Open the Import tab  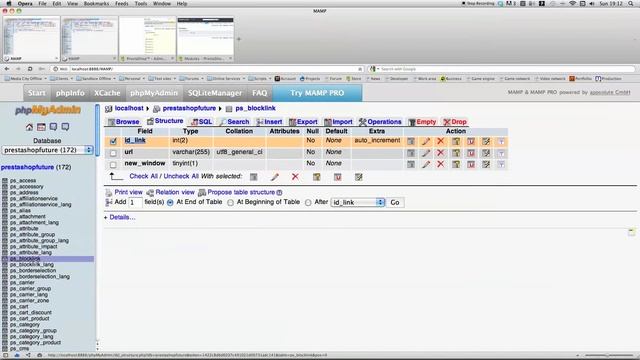338,122
